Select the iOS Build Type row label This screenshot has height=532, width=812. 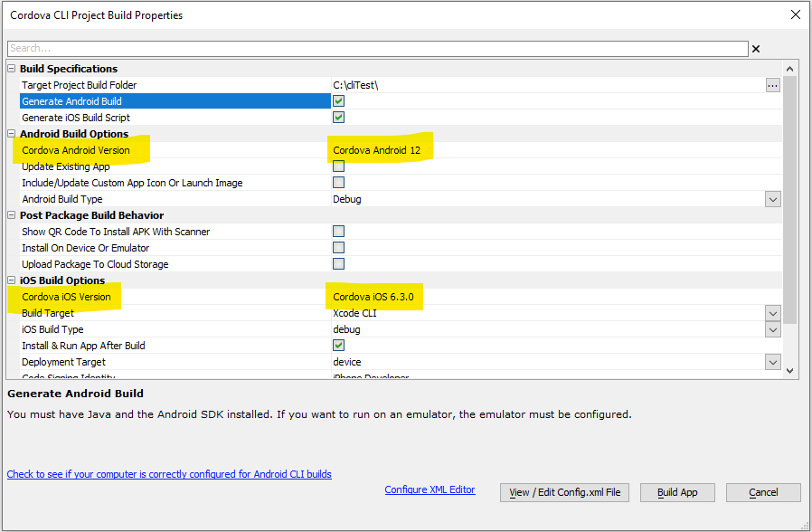52,329
